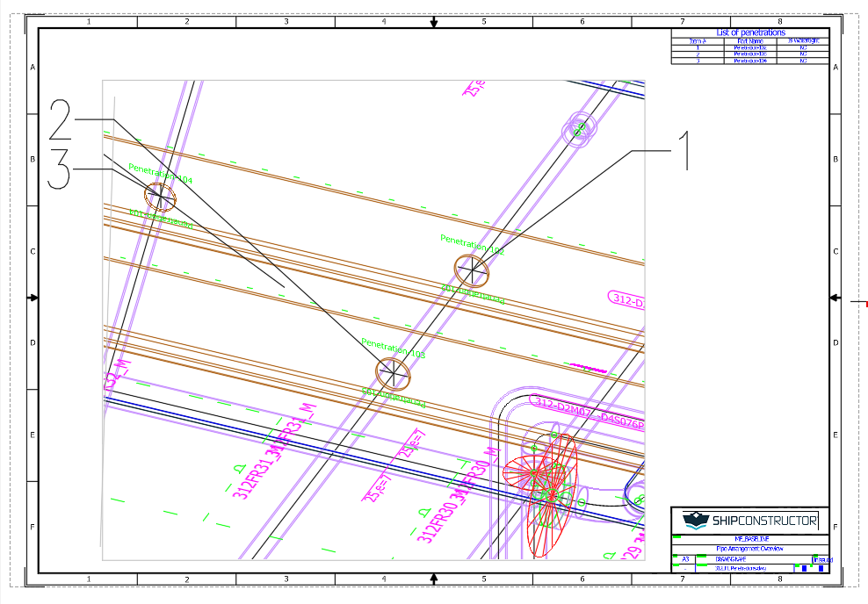Click the ShipConstructor ship logo

pyautogui.click(x=697, y=521)
